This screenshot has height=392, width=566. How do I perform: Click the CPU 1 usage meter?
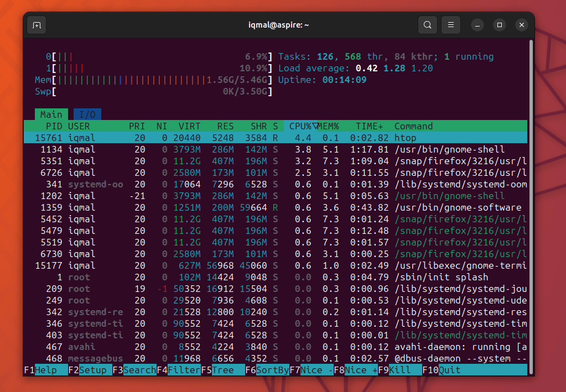159,68
